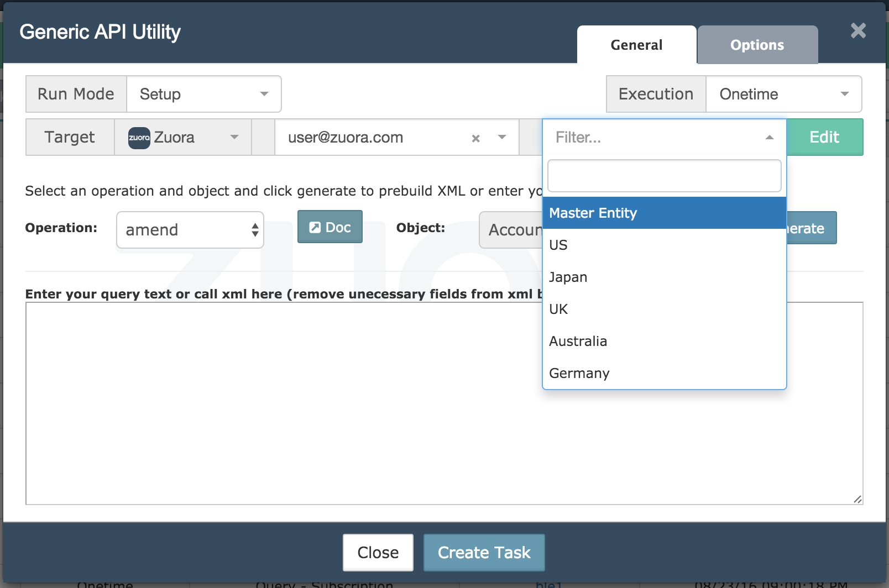Image resolution: width=889 pixels, height=588 pixels.
Task: Click the Close button
Action: [x=378, y=553]
